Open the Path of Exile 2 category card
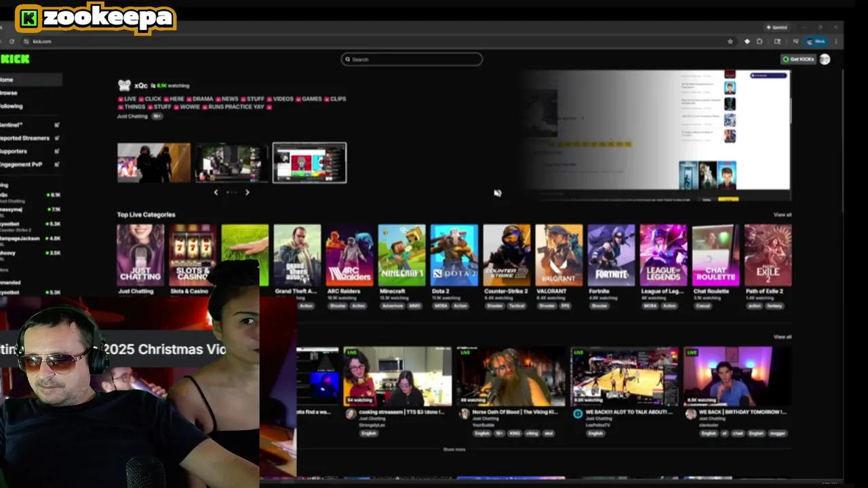The image size is (868, 488). pos(768,256)
